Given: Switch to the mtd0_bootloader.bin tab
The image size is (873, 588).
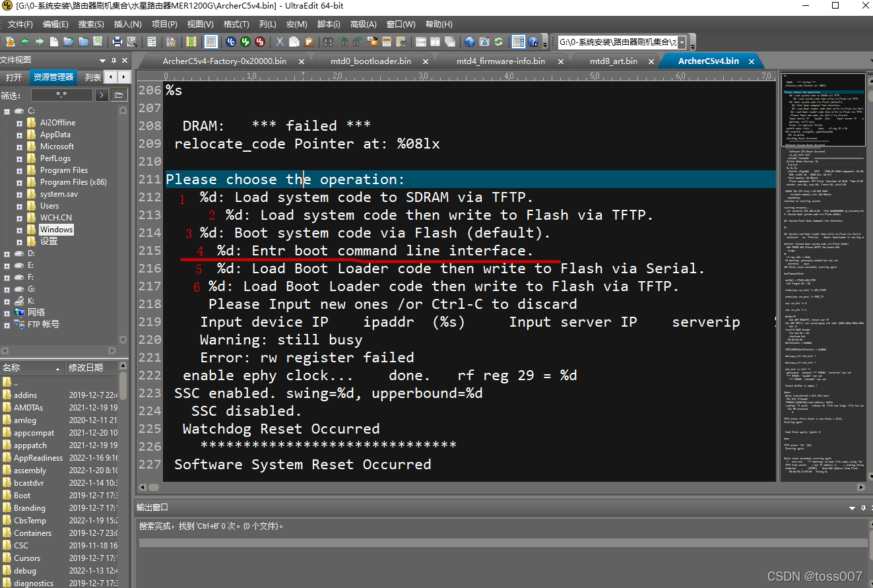Looking at the screenshot, I should point(371,61).
